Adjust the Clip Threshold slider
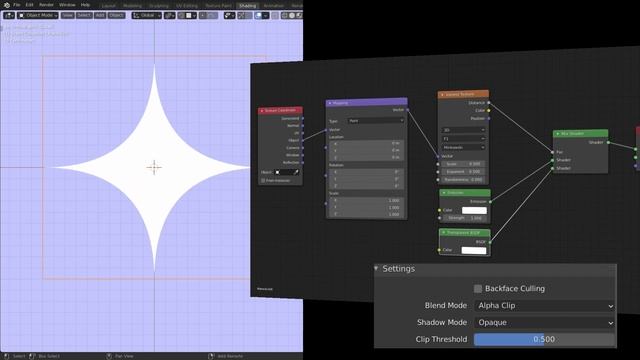 (x=544, y=339)
